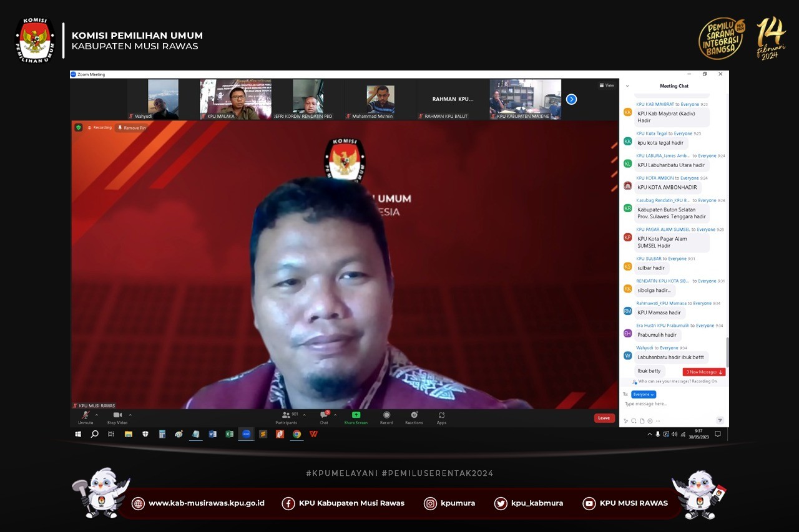Open the Participants panel icon

pos(287,415)
